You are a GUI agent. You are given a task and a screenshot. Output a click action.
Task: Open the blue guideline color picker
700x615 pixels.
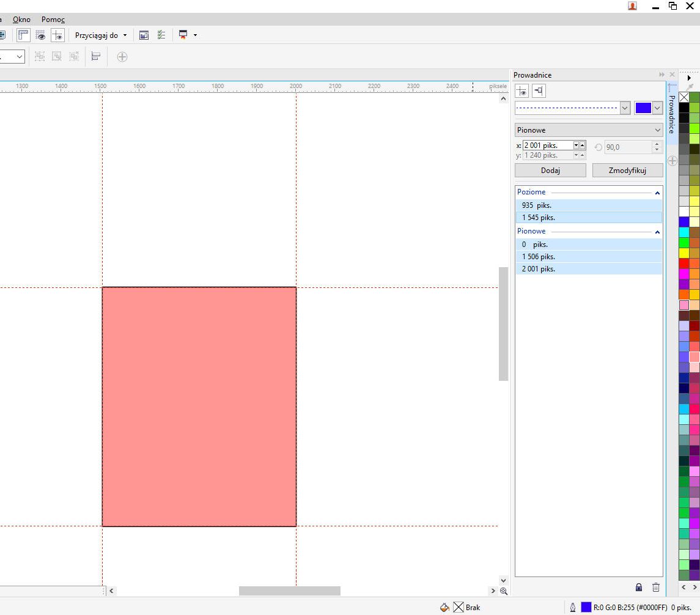[x=648, y=108]
